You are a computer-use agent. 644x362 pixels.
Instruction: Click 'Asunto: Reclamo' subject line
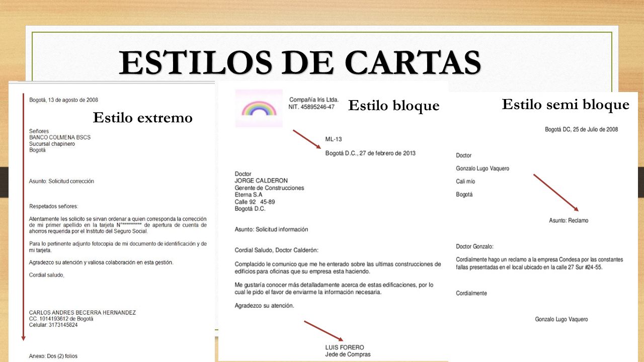tap(569, 221)
